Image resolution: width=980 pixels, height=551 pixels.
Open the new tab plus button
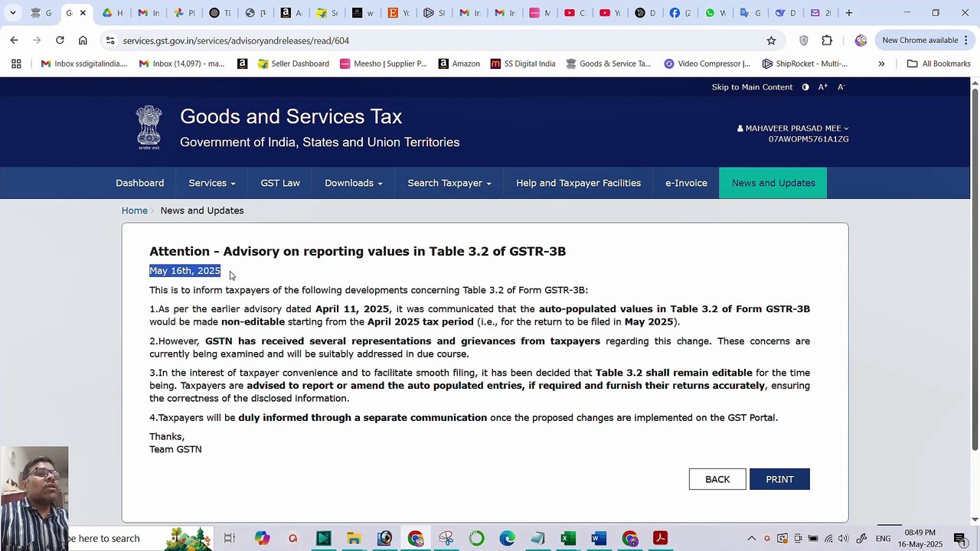pos(848,12)
